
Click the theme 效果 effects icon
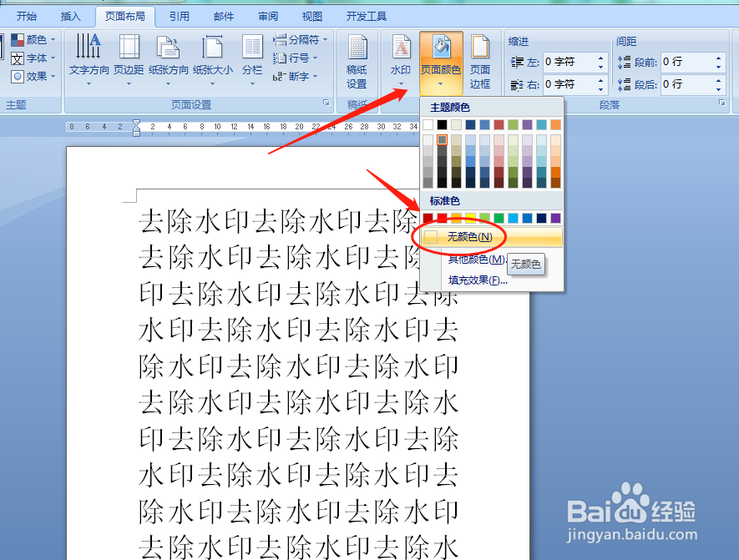pyautogui.click(x=18, y=76)
